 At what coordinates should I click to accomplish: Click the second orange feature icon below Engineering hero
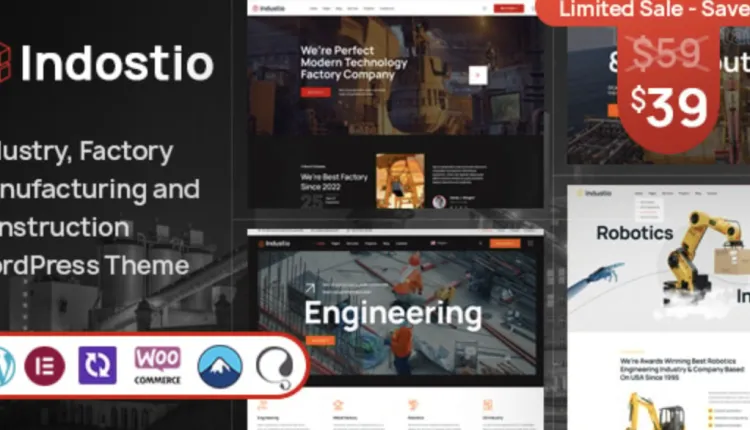pyautogui.click(x=338, y=406)
